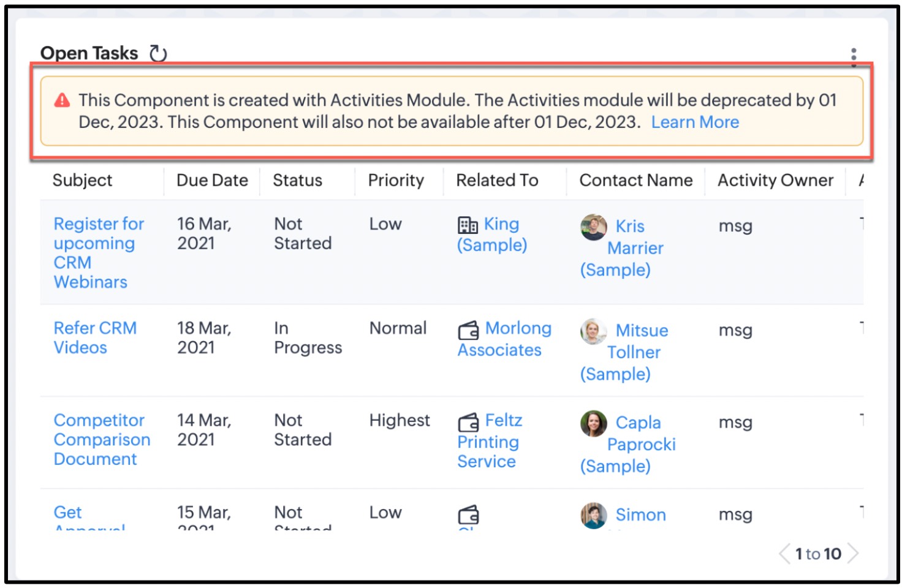Open Learn More deprecation link
This screenshot has width=902, height=588.
(x=695, y=123)
